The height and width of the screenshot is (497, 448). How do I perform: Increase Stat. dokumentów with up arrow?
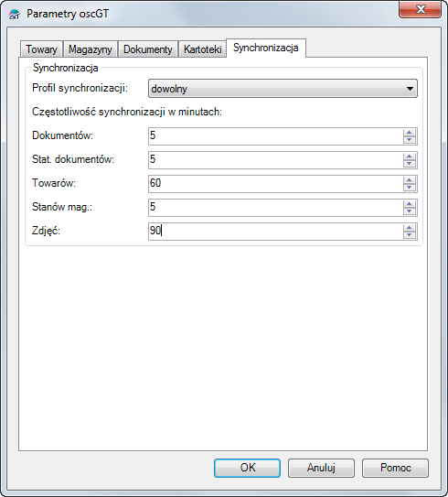410,157
